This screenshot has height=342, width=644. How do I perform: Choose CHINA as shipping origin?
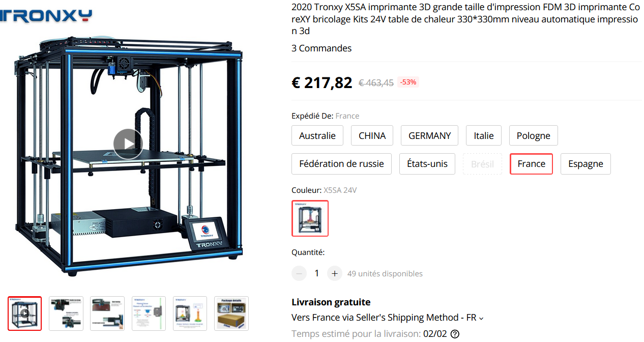pyautogui.click(x=372, y=135)
